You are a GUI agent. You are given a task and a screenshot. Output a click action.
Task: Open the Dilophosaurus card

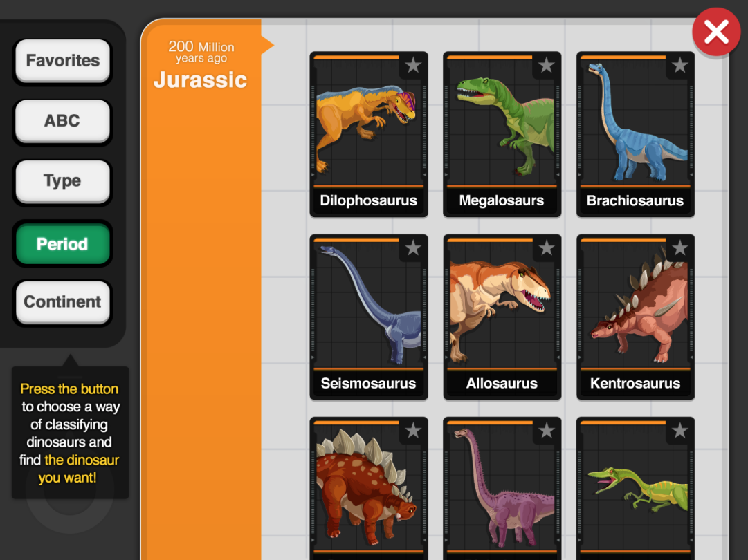[x=368, y=134]
